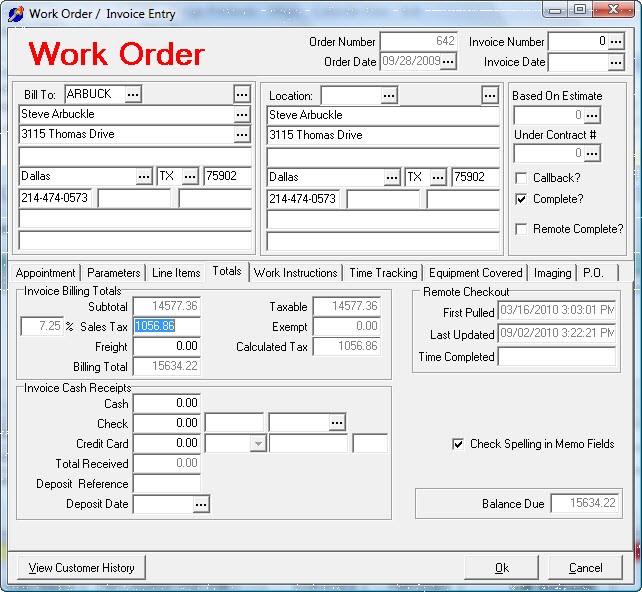
Task: Open the Bill To state lookup next to TX
Action: [x=190, y=177]
